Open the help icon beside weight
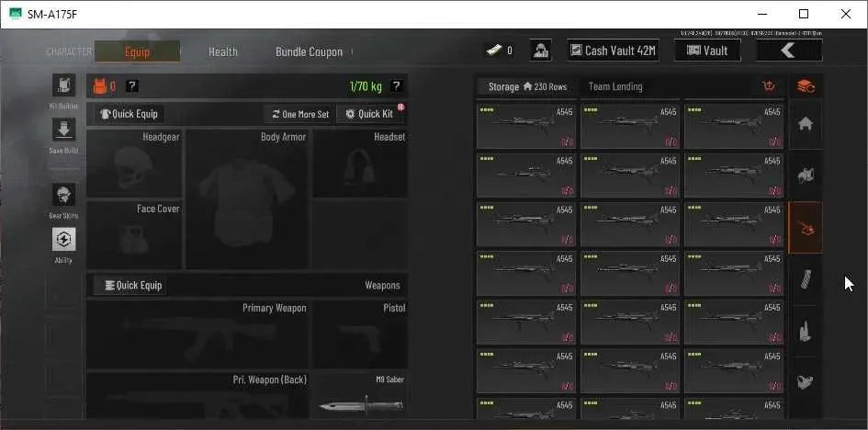Image resolution: width=868 pixels, height=430 pixels. coord(396,85)
